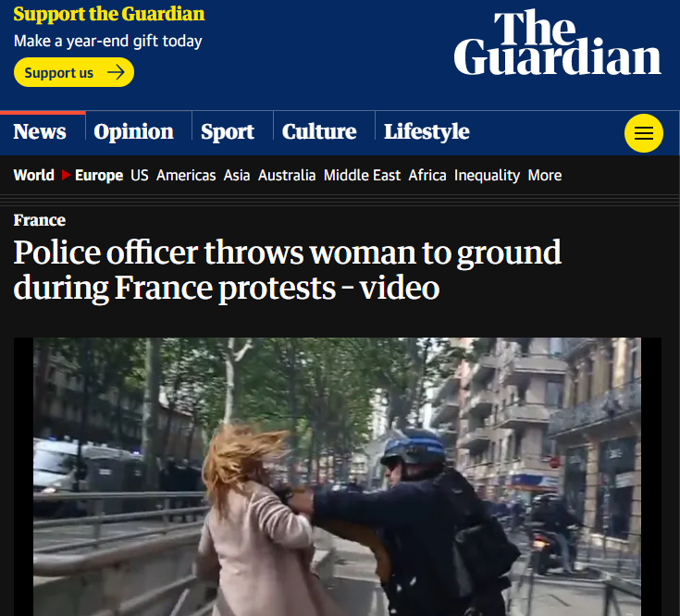Open the Culture section
This screenshot has width=680, height=616.
click(x=319, y=131)
